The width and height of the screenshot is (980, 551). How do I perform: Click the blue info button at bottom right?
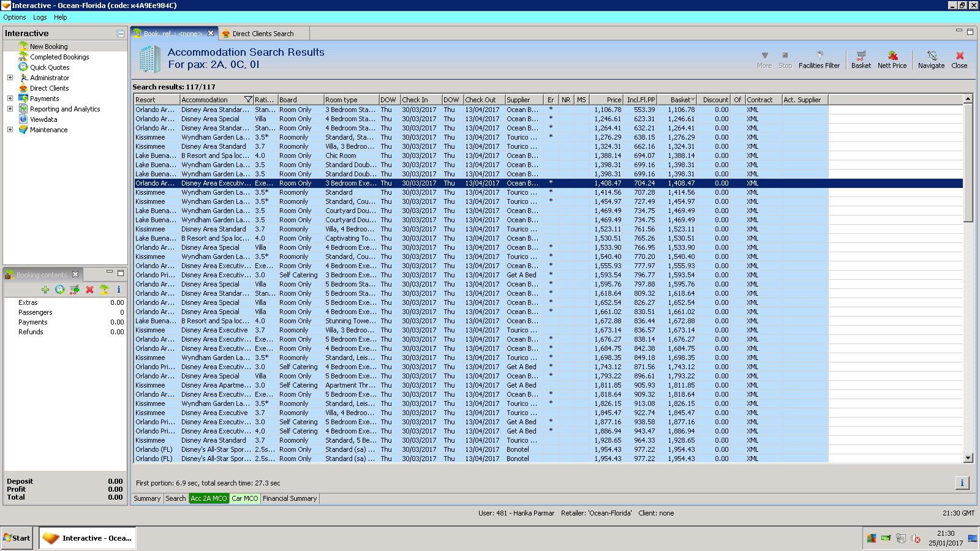tap(962, 483)
